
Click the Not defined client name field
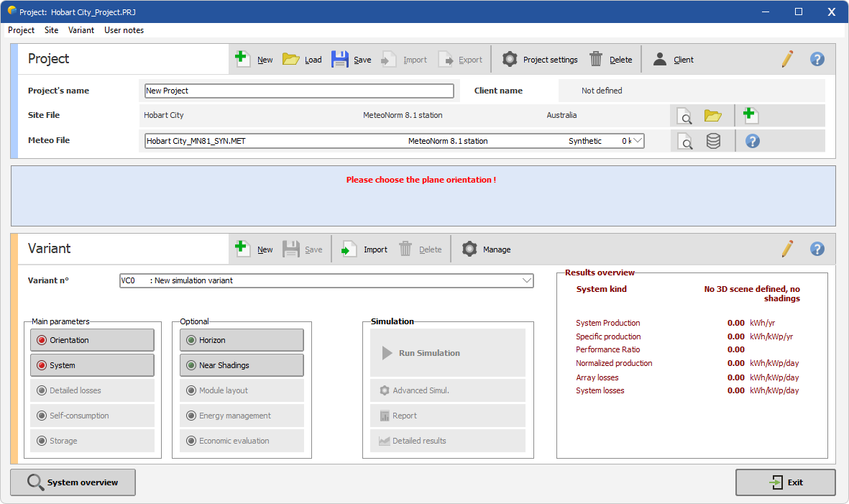coord(692,91)
